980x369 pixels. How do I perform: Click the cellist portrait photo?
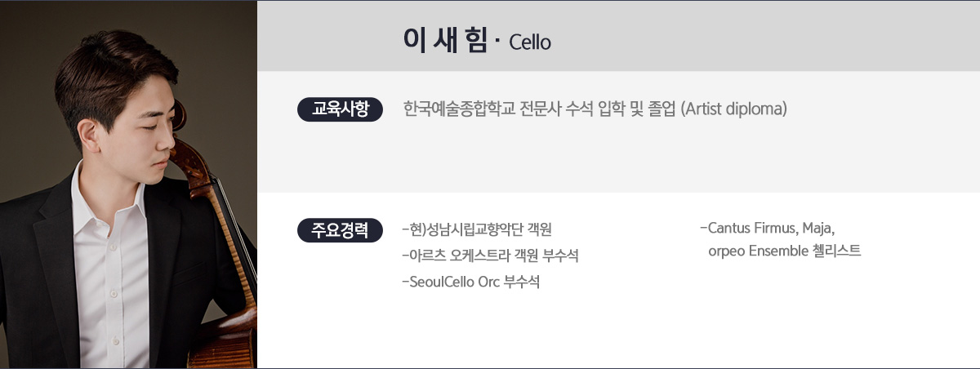tap(128, 184)
